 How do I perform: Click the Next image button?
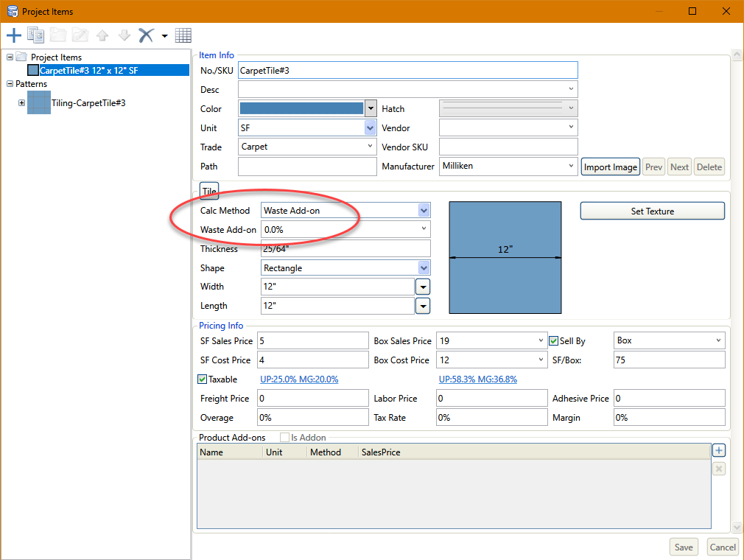click(679, 167)
